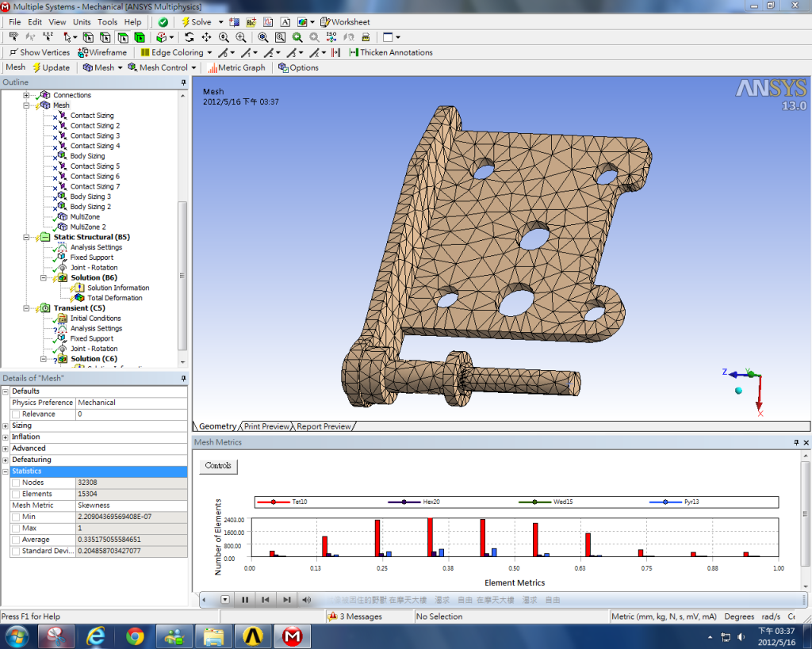The width and height of the screenshot is (812, 649).
Task: Open the Metric Graph
Action: (236, 67)
